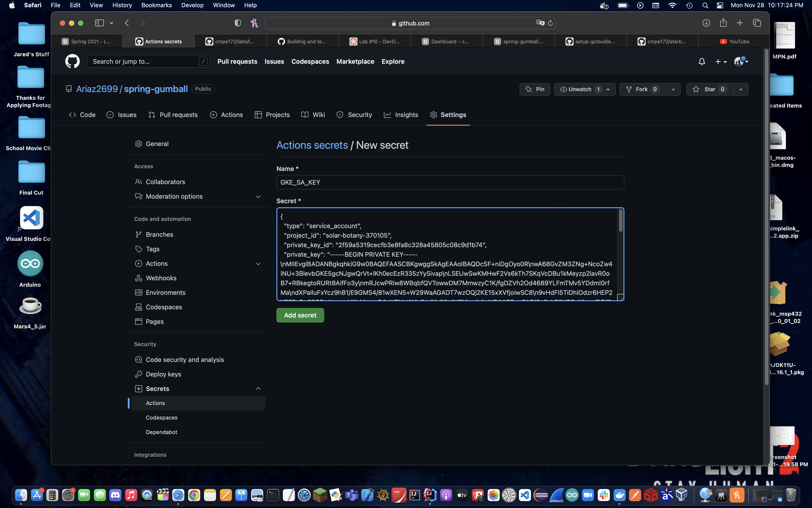Open the user avatar menu

tap(741, 61)
